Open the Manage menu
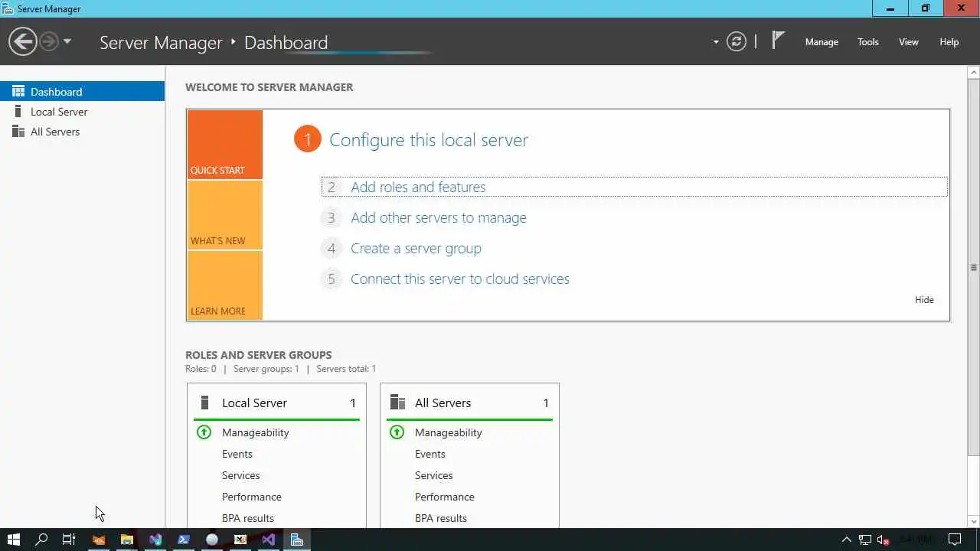This screenshot has height=551, width=980. tap(822, 42)
